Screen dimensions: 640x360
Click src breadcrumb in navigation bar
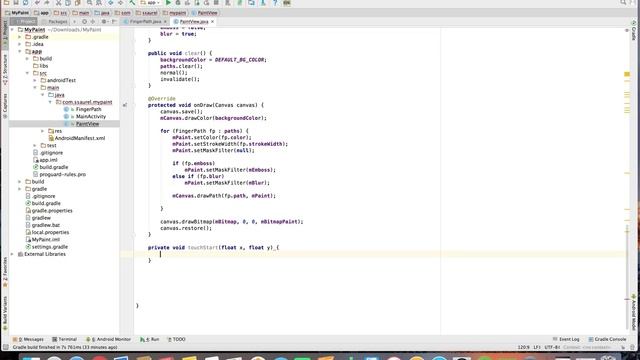pos(61,13)
